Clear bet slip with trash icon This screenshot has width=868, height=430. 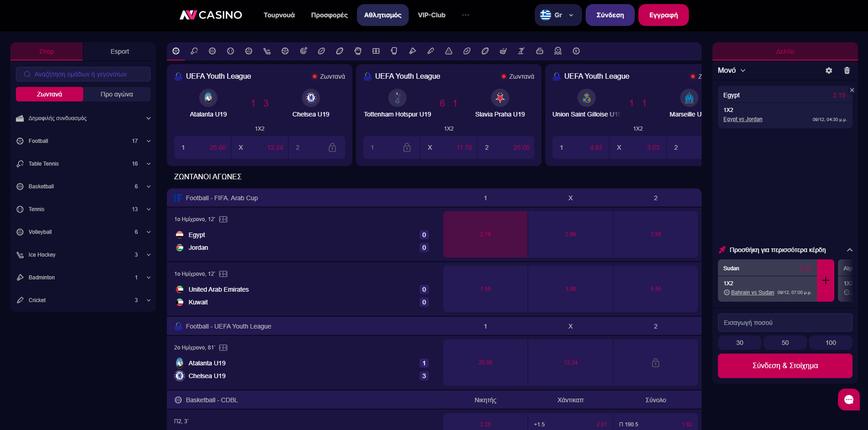point(847,71)
